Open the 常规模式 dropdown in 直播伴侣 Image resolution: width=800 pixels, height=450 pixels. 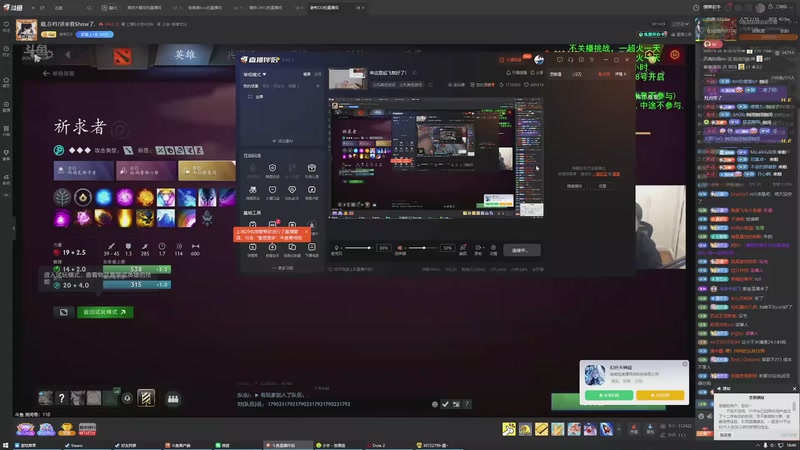(x=255, y=74)
